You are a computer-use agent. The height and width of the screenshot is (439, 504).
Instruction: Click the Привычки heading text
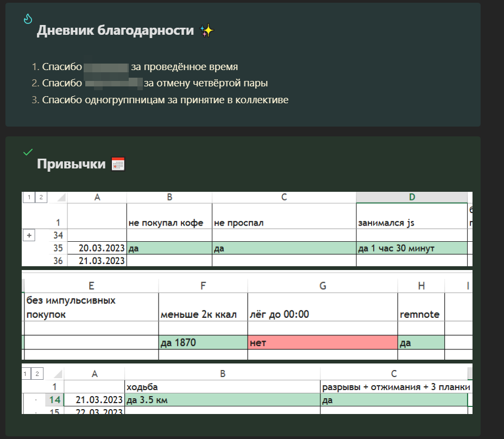71,164
